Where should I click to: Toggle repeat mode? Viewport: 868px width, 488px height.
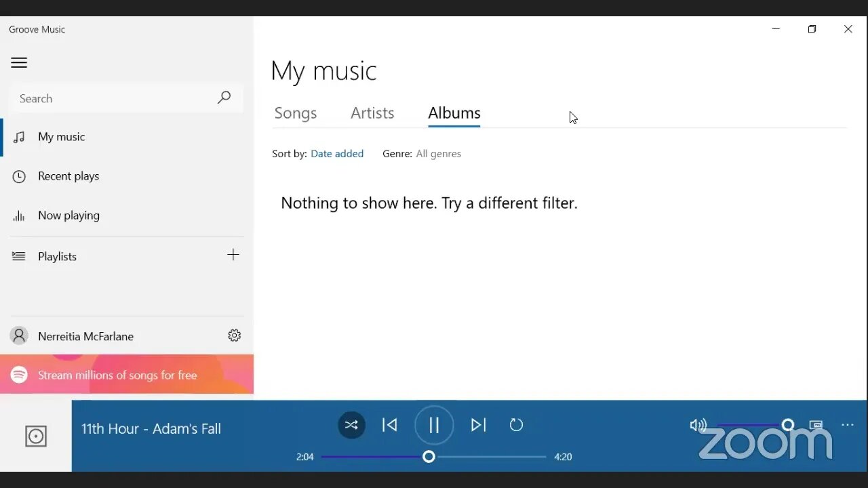click(x=517, y=425)
